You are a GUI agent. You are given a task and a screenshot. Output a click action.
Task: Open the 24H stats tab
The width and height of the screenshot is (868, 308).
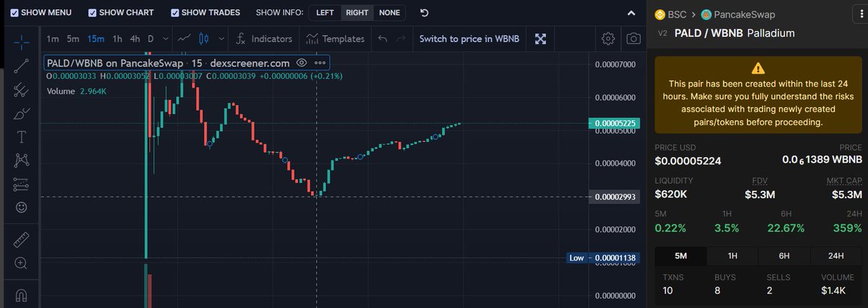[x=836, y=256]
